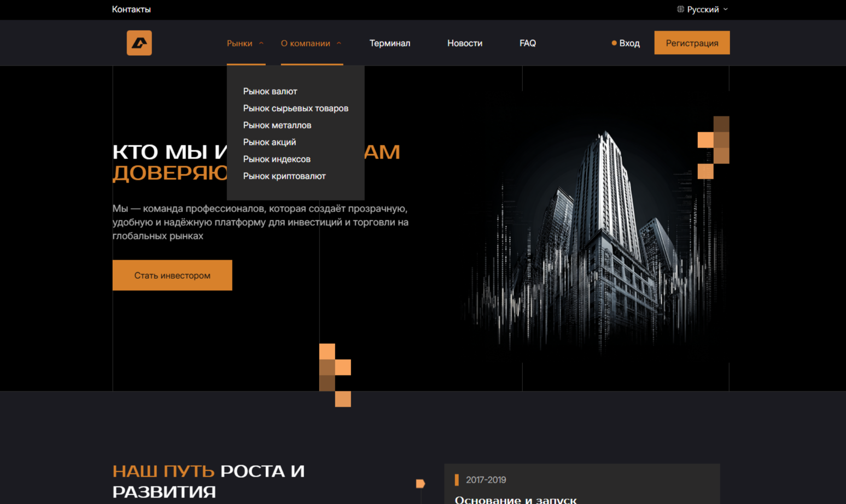Open the Рынки navigation menu
This screenshot has height=504, width=846.
(x=240, y=43)
